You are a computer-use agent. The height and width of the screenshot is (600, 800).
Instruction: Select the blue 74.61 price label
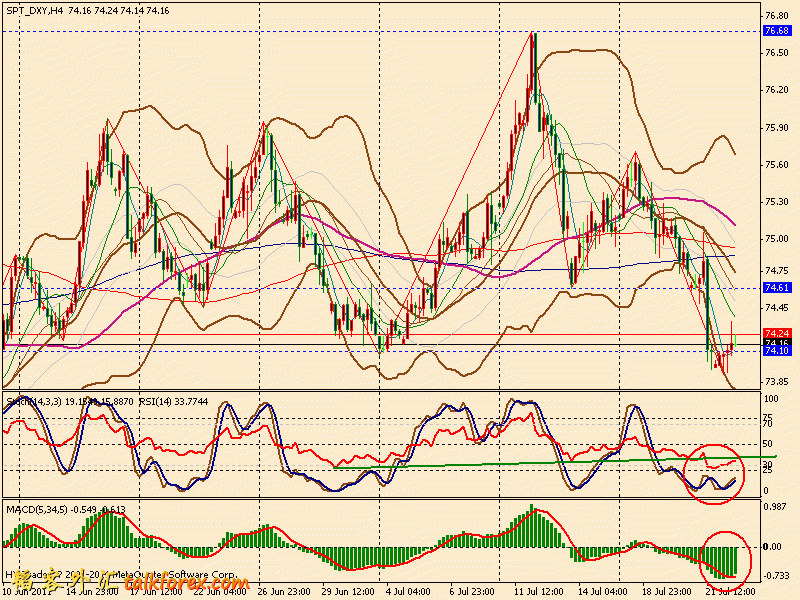777,288
